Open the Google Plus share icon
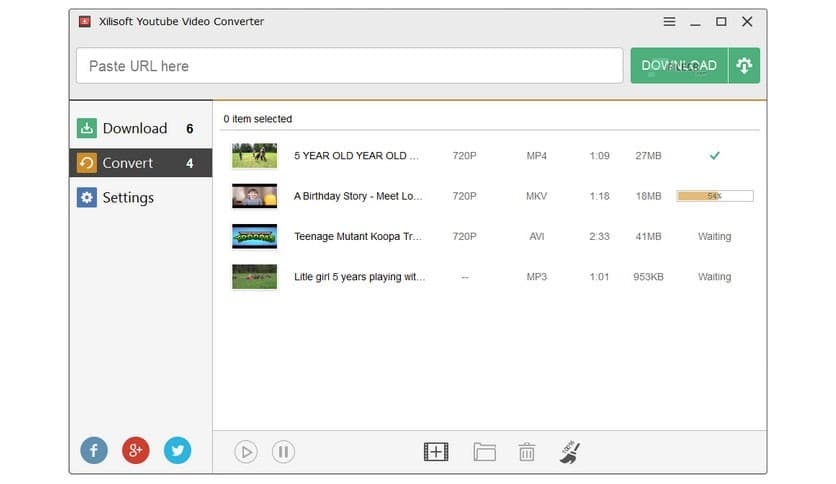 click(135, 450)
